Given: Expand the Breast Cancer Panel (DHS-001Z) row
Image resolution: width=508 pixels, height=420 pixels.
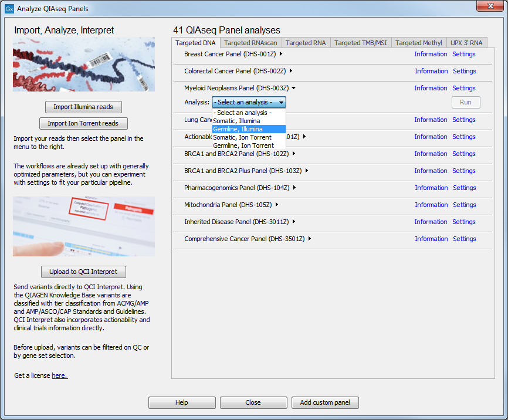Looking at the screenshot, I should [281, 54].
